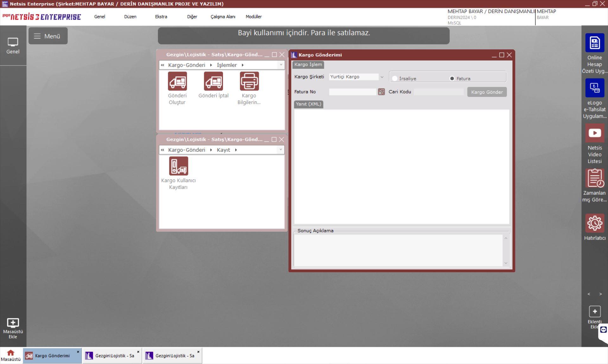
Task: Click the right arrow in right sidebar
Action: pyautogui.click(x=600, y=294)
